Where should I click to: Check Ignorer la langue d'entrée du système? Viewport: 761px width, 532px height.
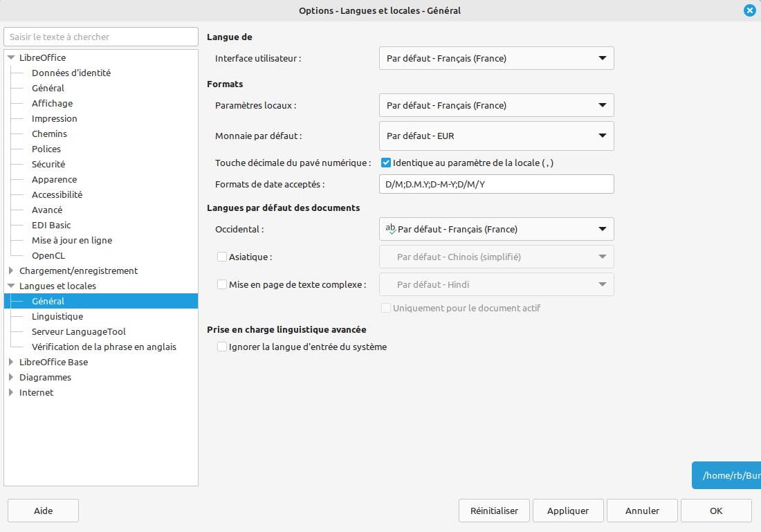(x=222, y=347)
